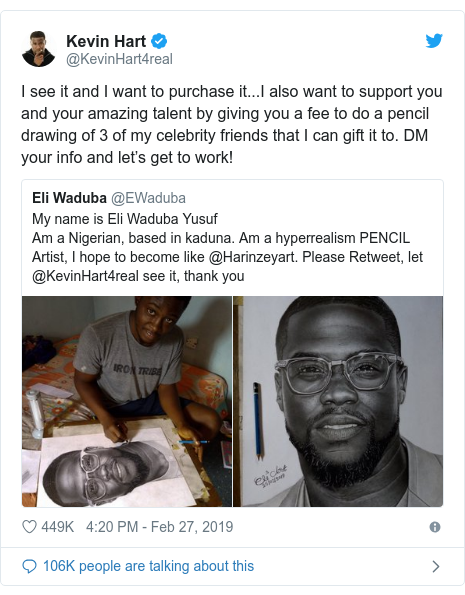Open Eli Waduba's quoted profile name

(69, 198)
